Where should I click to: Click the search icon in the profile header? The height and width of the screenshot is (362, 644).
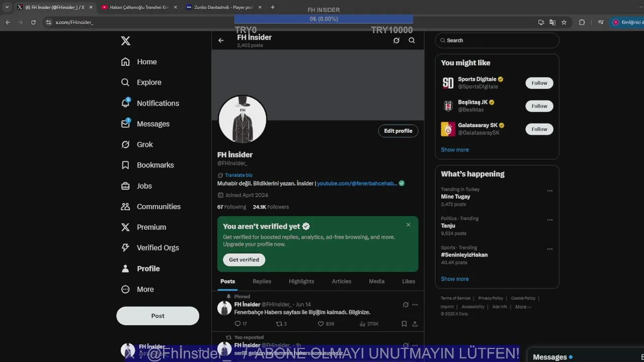pyautogui.click(x=412, y=40)
